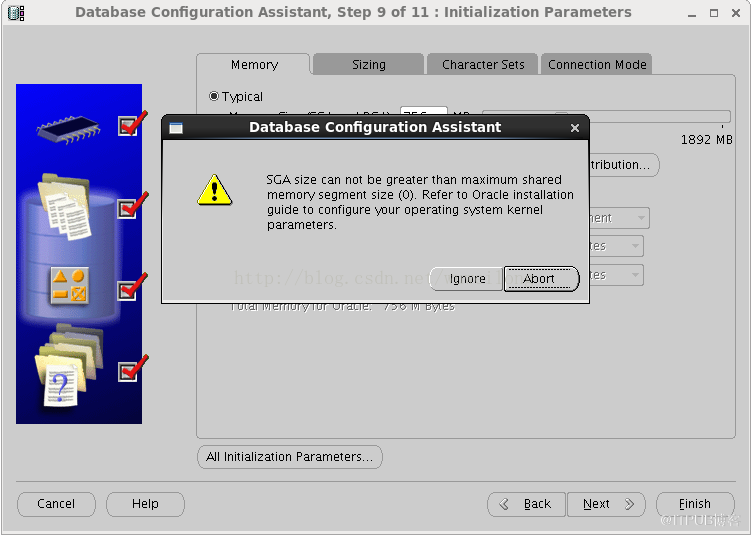Screen dimensions: 751x535
Task: Click the Ignore button in the warning dialog
Action: tap(467, 279)
